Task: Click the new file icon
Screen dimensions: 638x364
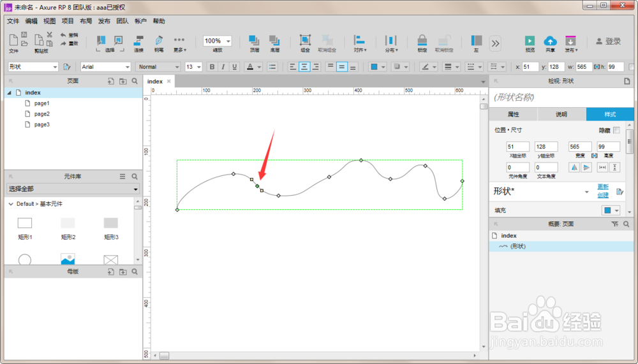Action: click(x=13, y=40)
